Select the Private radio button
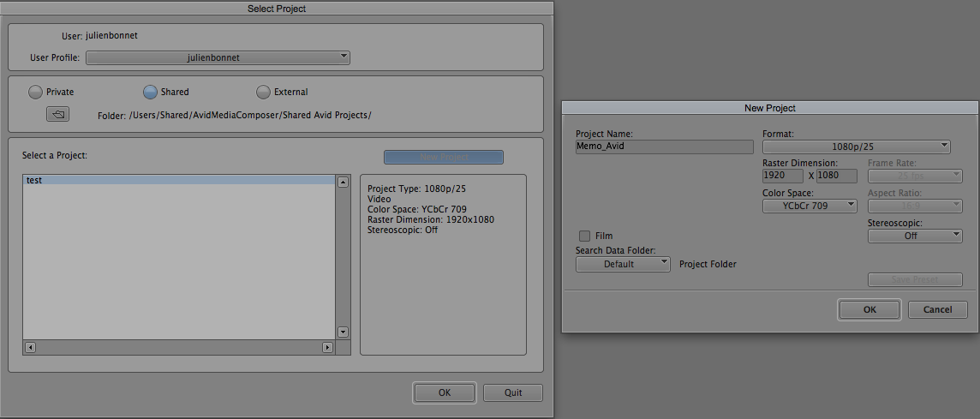This screenshot has width=980, height=419. tap(35, 92)
